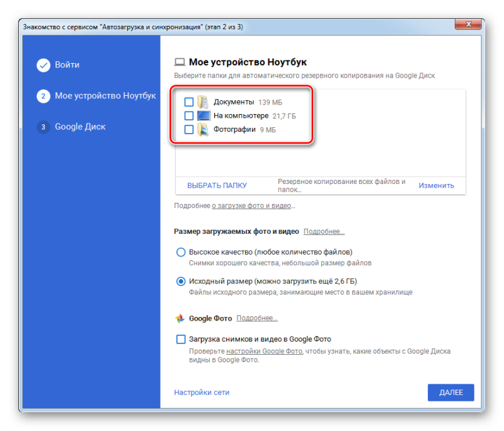The image size is (504, 431).
Task: Click the Google Фото section title
Action: tap(210, 318)
